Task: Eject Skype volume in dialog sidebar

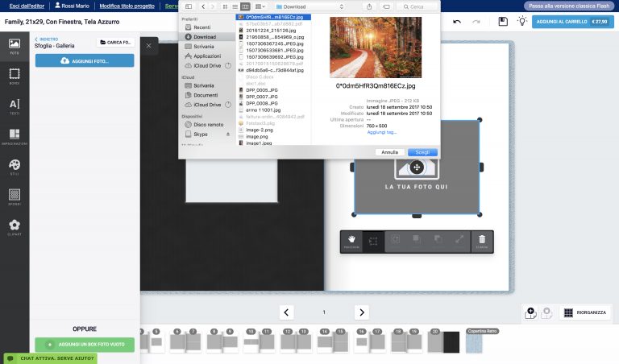Action: (x=228, y=134)
